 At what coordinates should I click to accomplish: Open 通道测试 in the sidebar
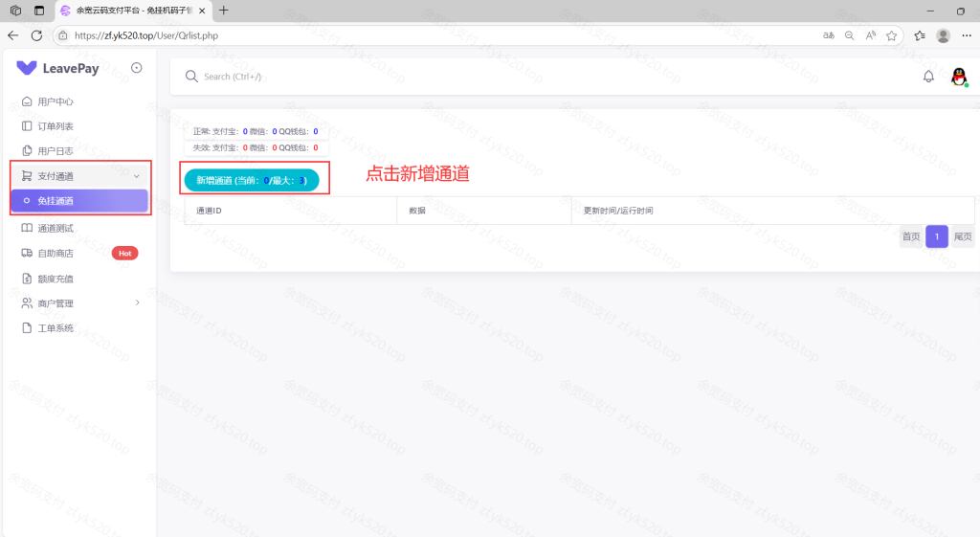[x=56, y=228]
